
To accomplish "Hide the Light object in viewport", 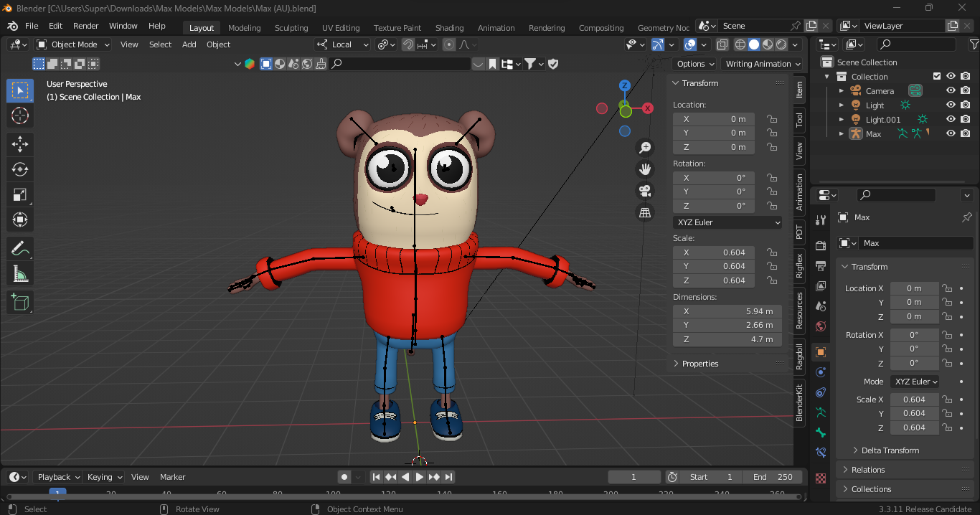I will [x=951, y=105].
